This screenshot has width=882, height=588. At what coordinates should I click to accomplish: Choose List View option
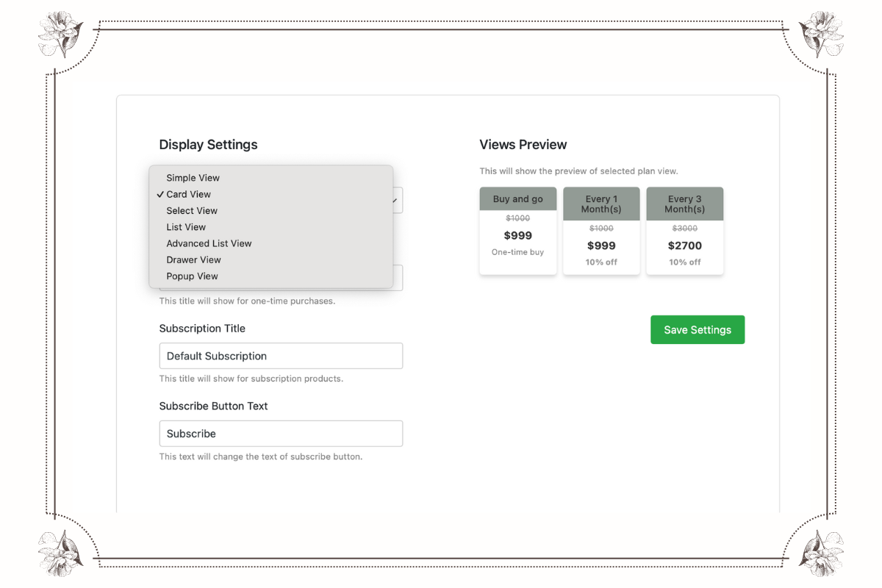186,227
